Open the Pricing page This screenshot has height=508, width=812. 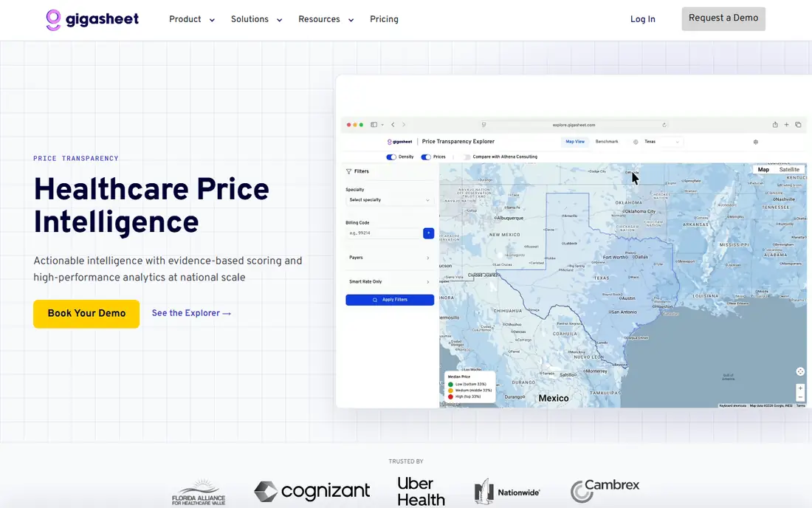point(385,19)
